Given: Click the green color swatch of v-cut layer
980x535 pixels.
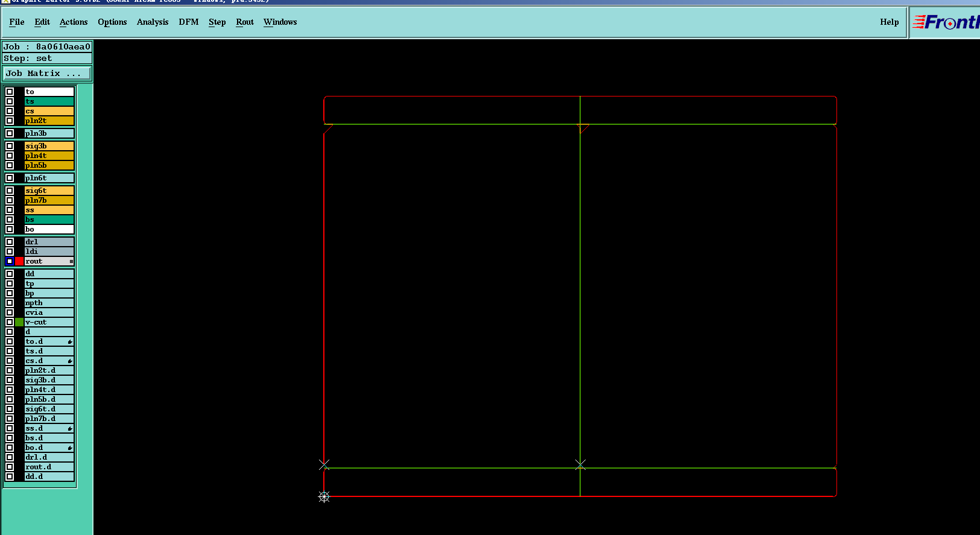Looking at the screenshot, I should coord(19,322).
